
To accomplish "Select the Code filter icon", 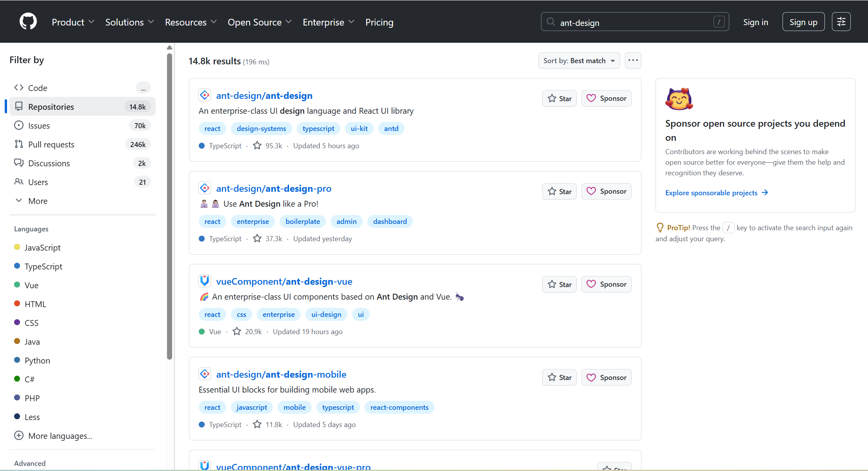I will (x=19, y=87).
